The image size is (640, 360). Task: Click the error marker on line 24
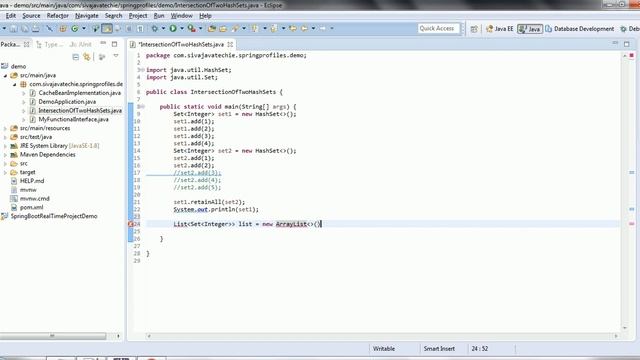pyautogui.click(x=131, y=224)
